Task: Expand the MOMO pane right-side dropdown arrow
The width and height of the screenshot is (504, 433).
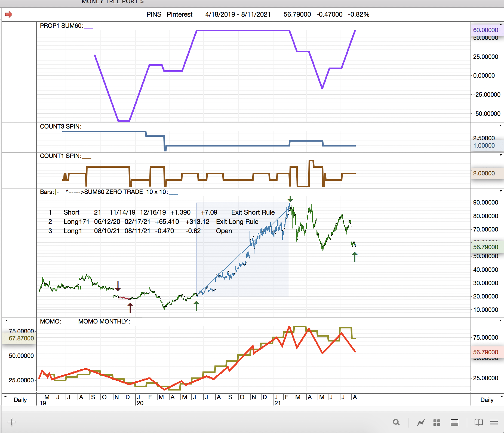Action: coord(500,321)
